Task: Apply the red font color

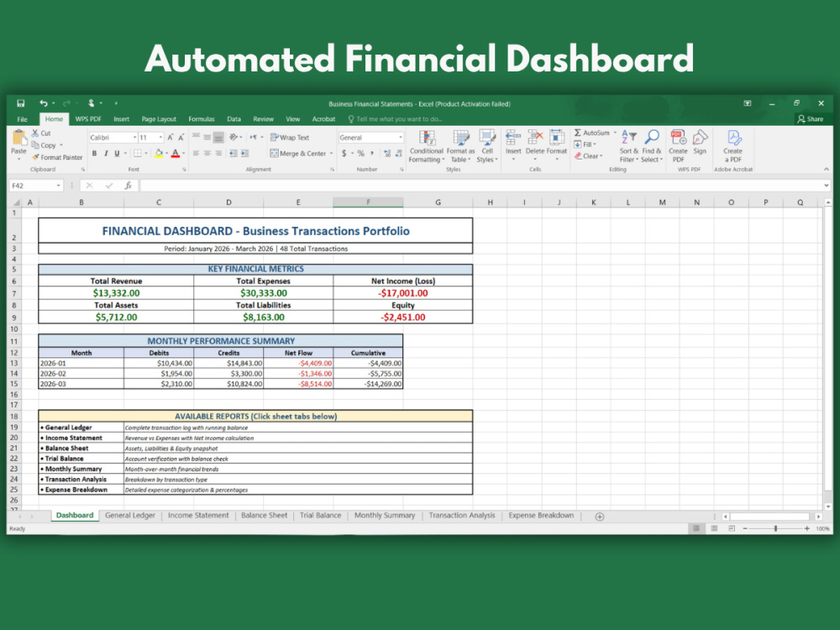Action: [176, 154]
